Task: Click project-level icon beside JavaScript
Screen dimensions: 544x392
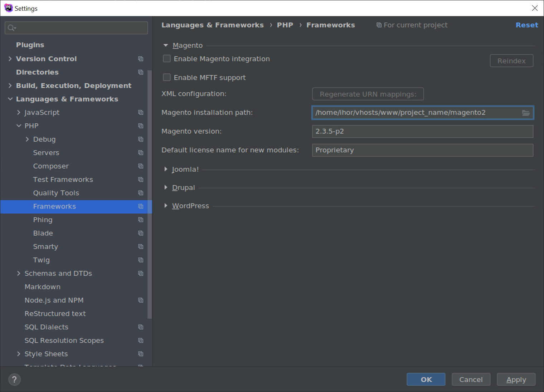Action: (141, 112)
